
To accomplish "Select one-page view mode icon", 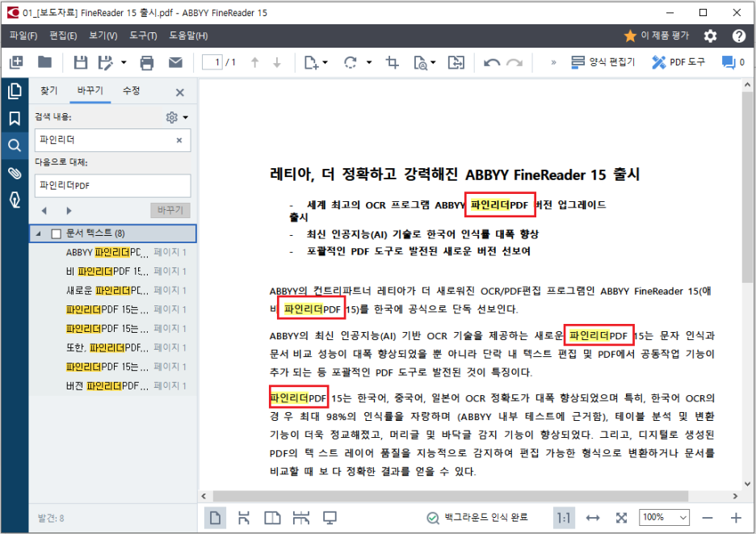I will point(215,518).
